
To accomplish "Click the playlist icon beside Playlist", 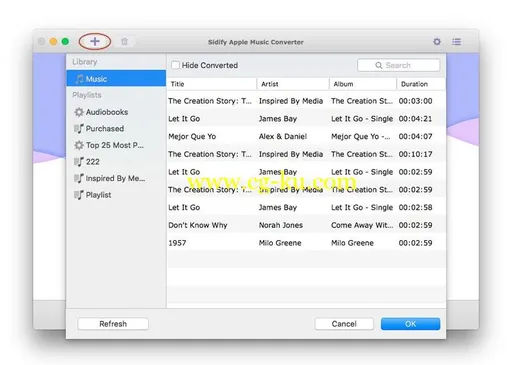I will click(x=79, y=195).
